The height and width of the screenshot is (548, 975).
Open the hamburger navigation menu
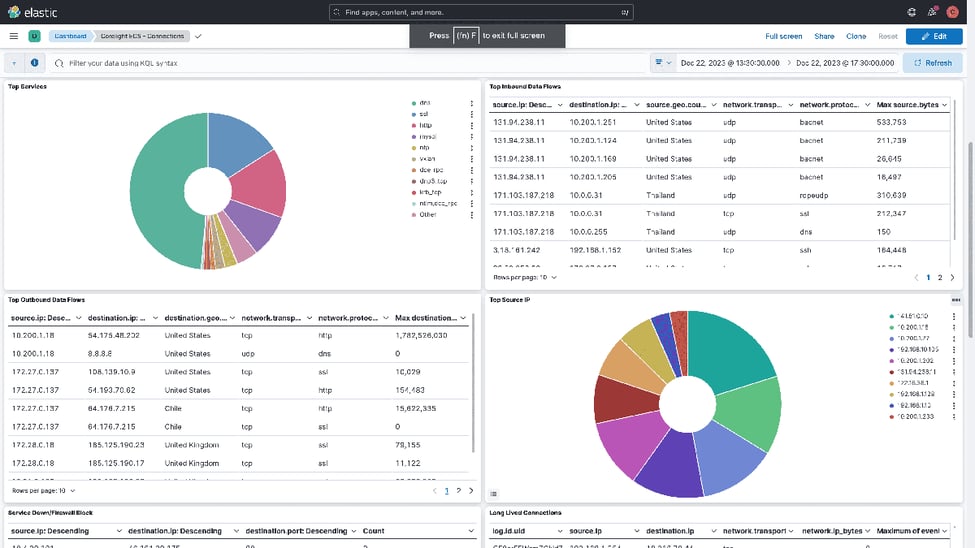[14, 36]
